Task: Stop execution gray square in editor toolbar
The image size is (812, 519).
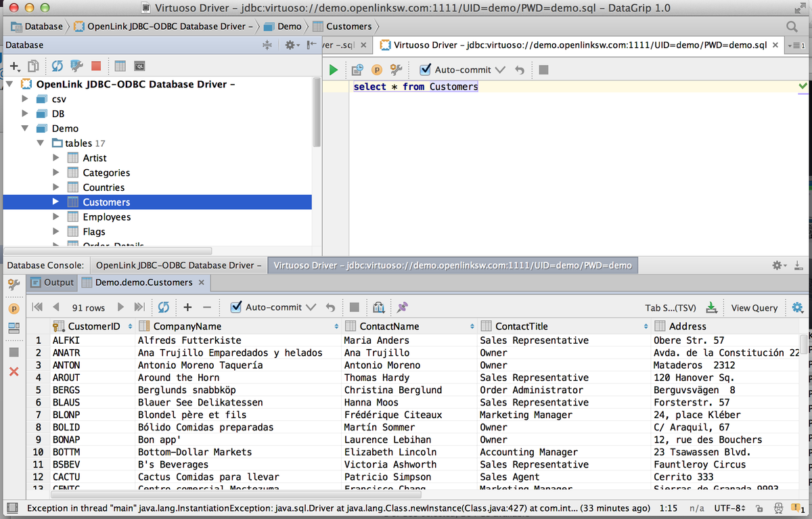Action: click(543, 70)
